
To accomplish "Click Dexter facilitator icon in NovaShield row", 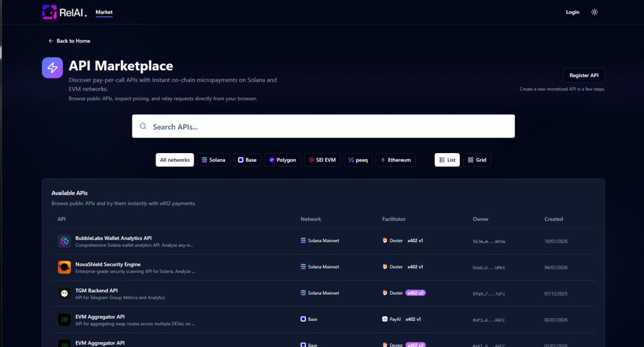I will click(385, 267).
